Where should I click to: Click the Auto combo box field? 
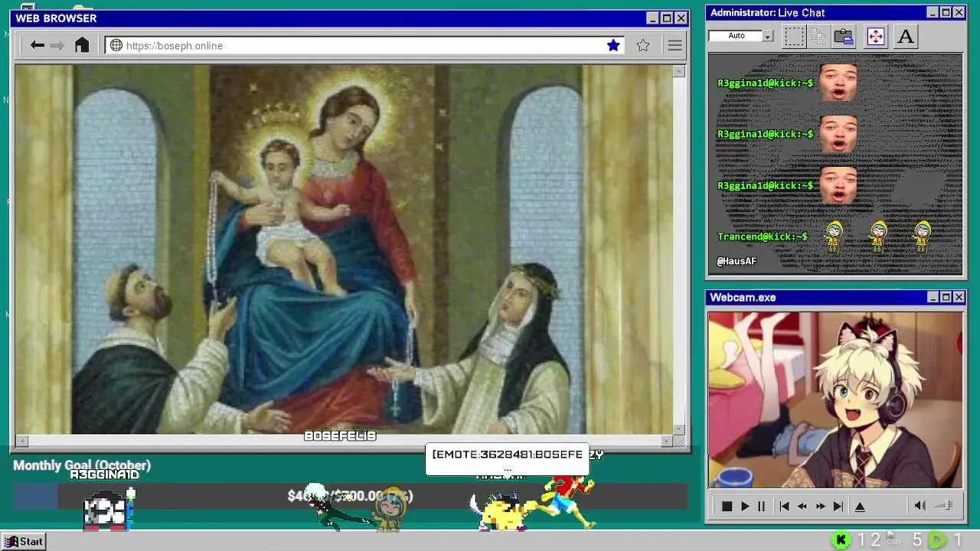[736, 36]
